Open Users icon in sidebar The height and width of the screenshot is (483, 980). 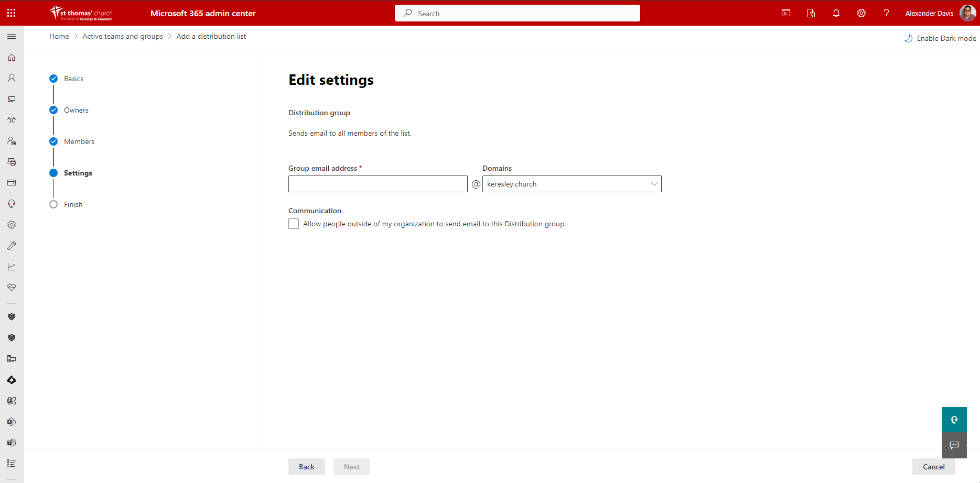(x=12, y=78)
